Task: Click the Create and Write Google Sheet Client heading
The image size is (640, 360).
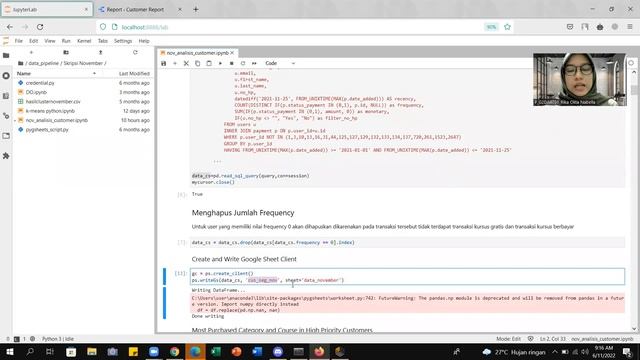Action: coord(244,259)
